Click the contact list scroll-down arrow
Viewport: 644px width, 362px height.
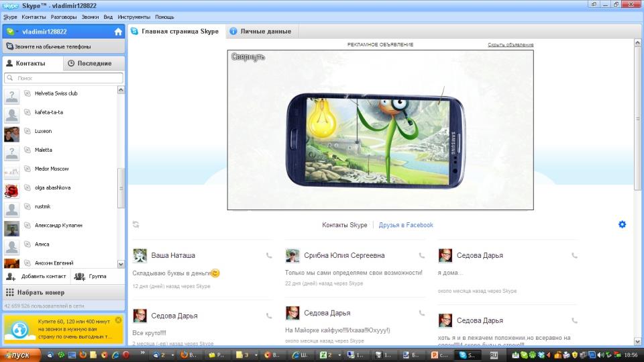121,264
